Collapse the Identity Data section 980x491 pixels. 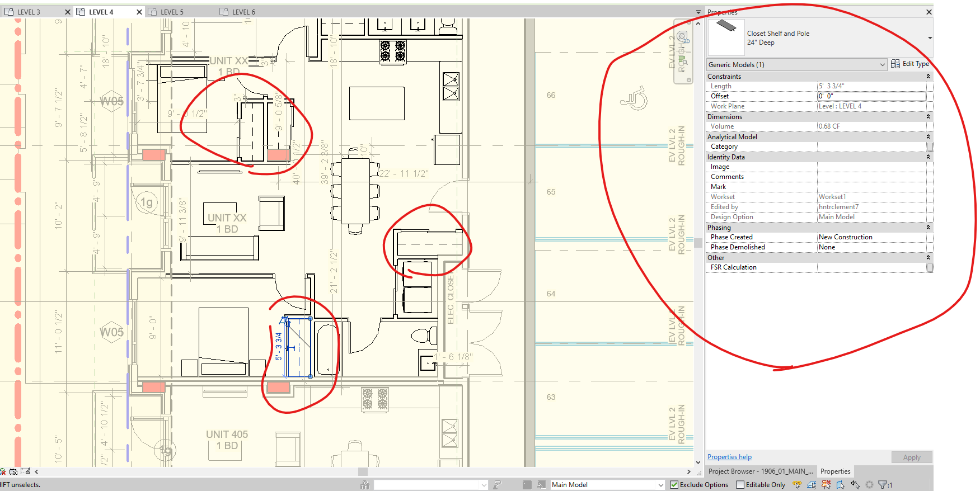tap(928, 157)
